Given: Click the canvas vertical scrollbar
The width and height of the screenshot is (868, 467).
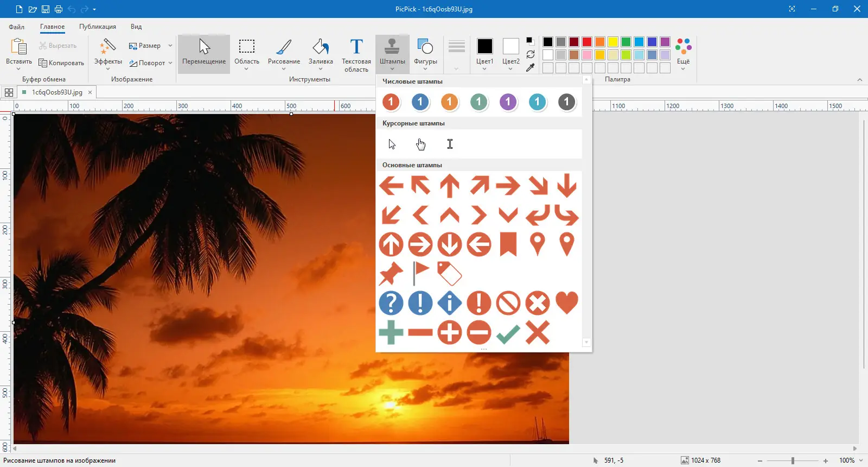Looking at the screenshot, I should pyautogui.click(x=863, y=243).
